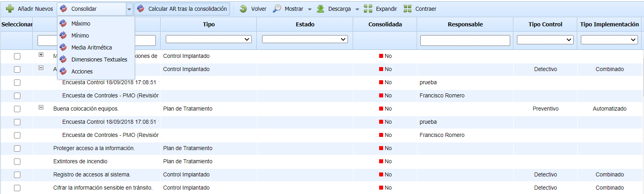Open the Tipo filter dropdown

(209, 39)
